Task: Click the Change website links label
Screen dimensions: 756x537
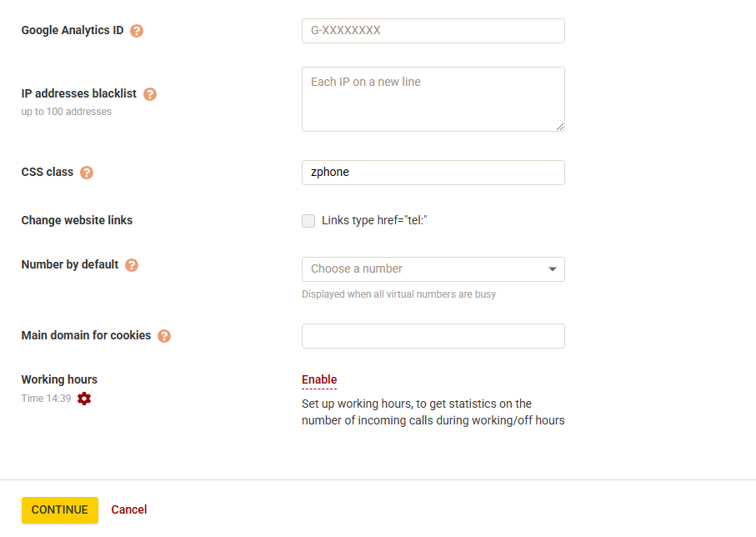Action: coord(77,221)
